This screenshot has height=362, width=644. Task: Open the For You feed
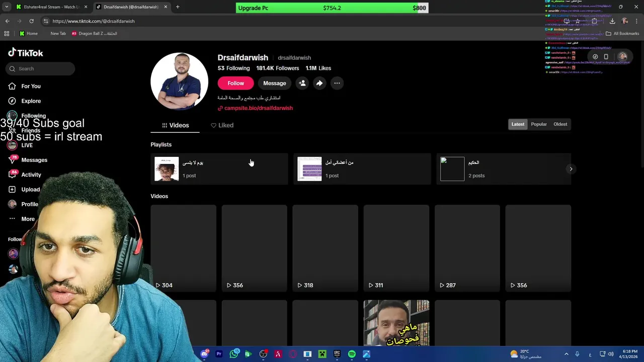click(25, 86)
